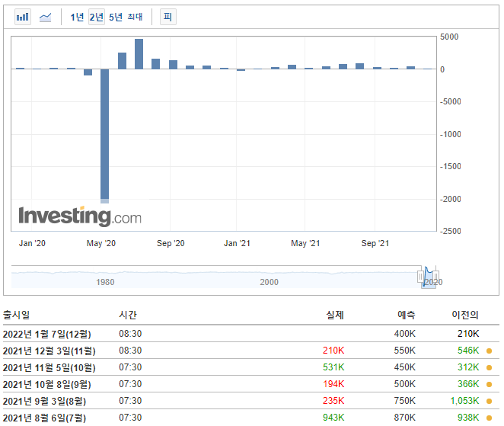Click the revision dot beside 938K
This screenshot has width=504, height=426.
tap(490, 418)
